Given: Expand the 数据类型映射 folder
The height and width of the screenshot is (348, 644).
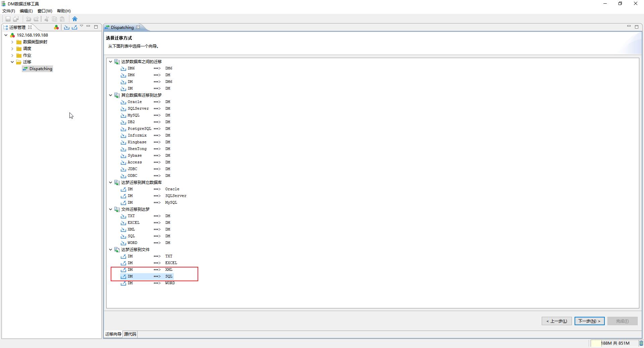Looking at the screenshot, I should coord(12,42).
